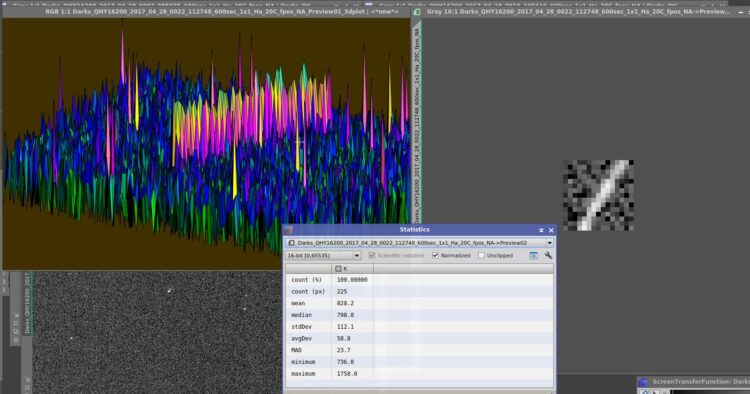Open Statistics instance options wrench icon

tap(548, 255)
